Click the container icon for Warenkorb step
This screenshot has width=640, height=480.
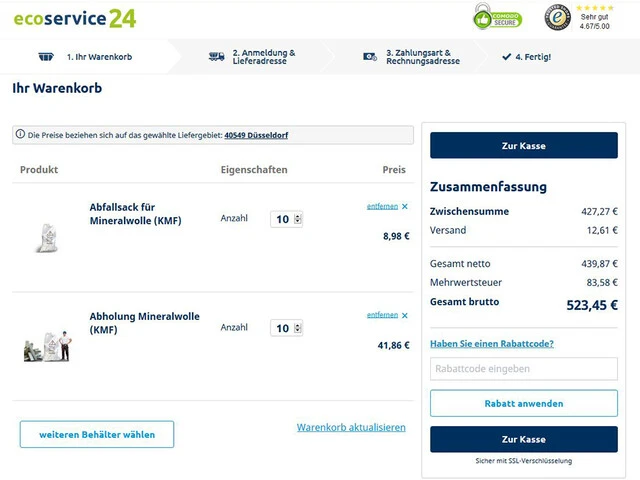point(46,57)
